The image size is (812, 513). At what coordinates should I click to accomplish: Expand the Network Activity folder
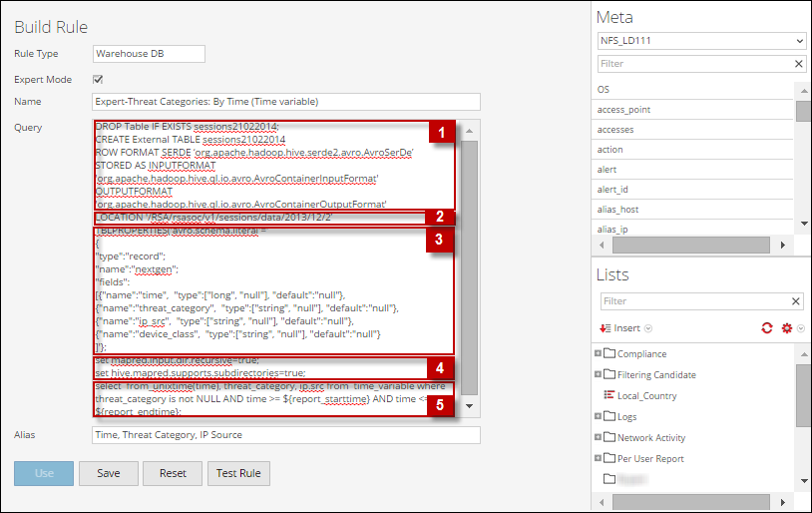[598, 437]
